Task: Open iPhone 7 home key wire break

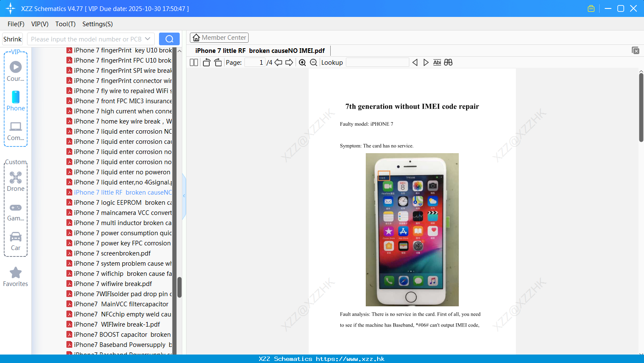Action: [119, 121]
